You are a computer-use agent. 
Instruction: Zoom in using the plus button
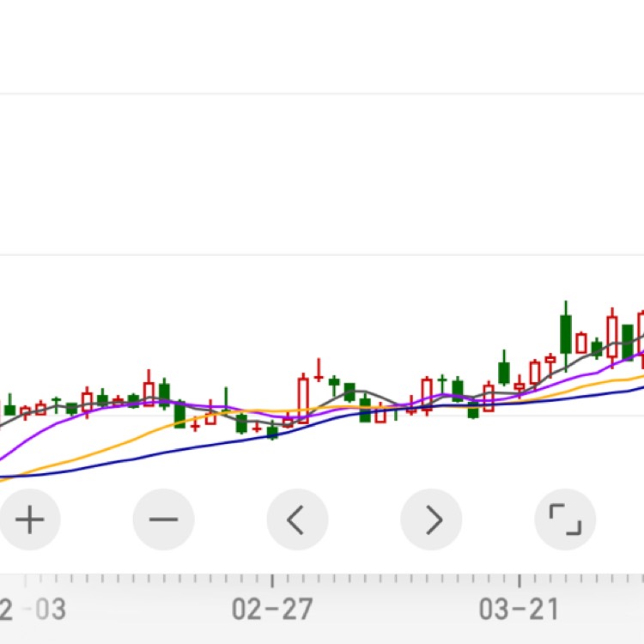click(x=30, y=519)
